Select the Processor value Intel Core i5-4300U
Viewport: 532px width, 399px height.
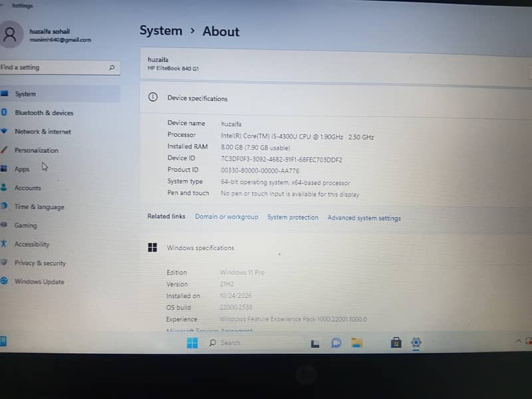(297, 137)
